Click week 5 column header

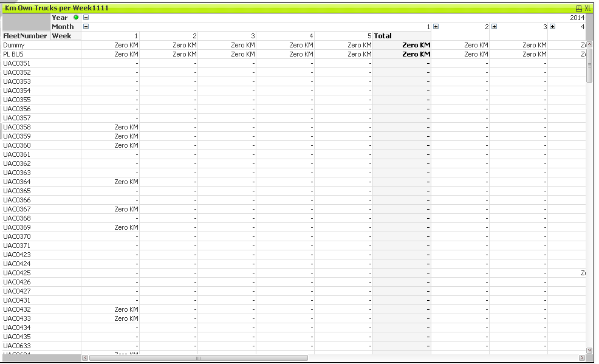[369, 36]
